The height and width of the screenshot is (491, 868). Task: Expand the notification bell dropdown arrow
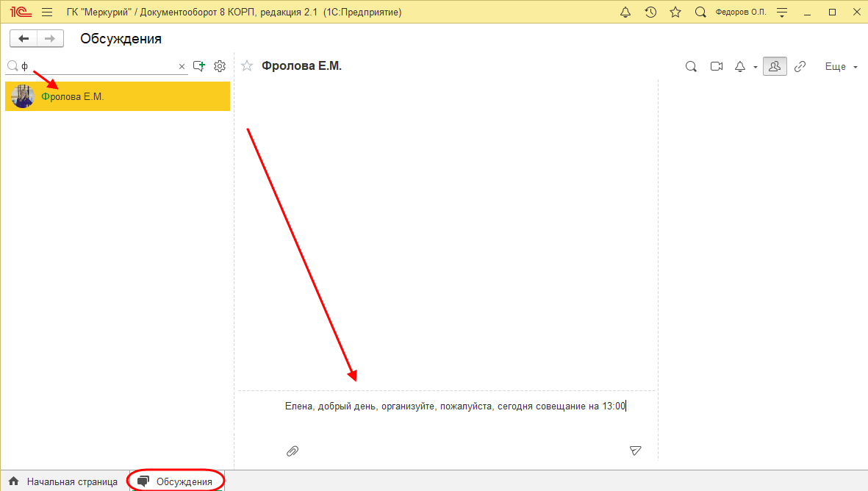point(756,67)
